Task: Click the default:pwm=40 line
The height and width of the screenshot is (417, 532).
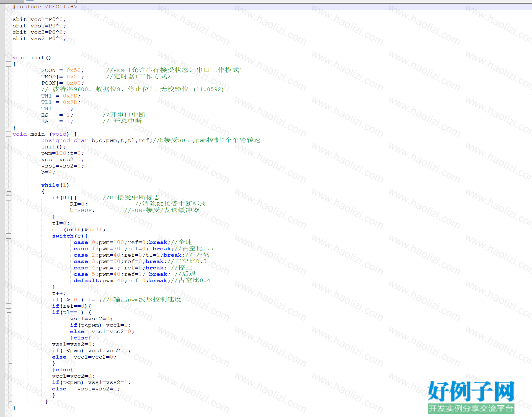Action: (142, 280)
